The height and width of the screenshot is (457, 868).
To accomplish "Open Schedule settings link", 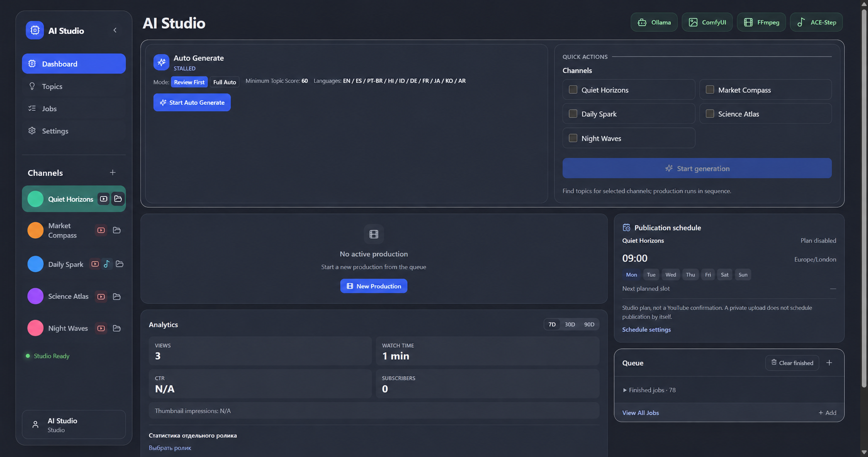I will [x=646, y=329].
